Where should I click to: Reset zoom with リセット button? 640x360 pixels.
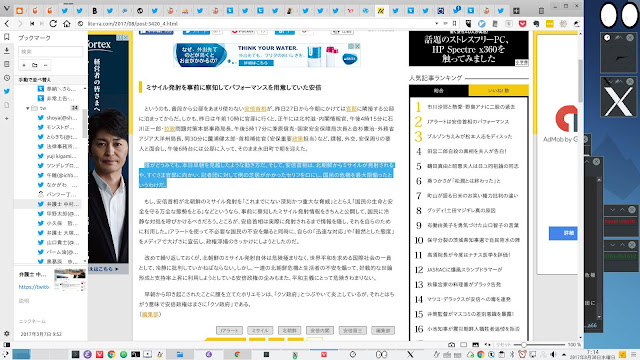(x=503, y=345)
